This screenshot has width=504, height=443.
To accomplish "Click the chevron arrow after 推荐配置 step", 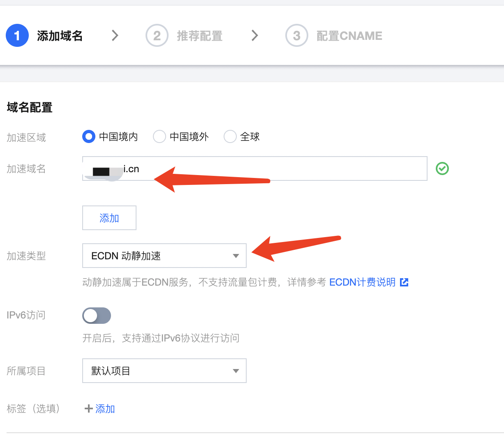I will pyautogui.click(x=255, y=36).
